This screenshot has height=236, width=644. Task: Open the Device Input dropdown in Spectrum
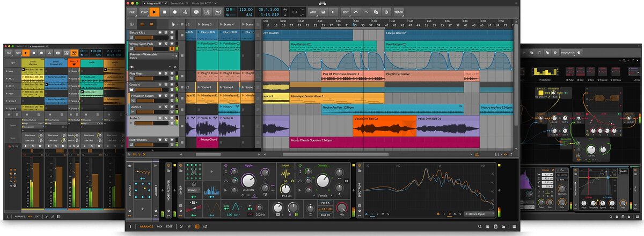click(479, 214)
